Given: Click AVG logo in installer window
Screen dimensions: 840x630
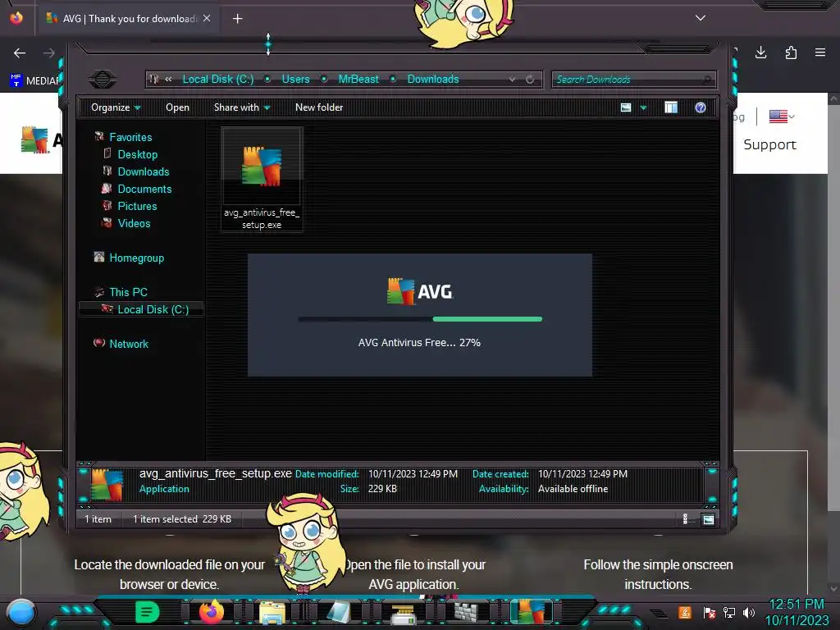Looking at the screenshot, I should click(x=420, y=291).
